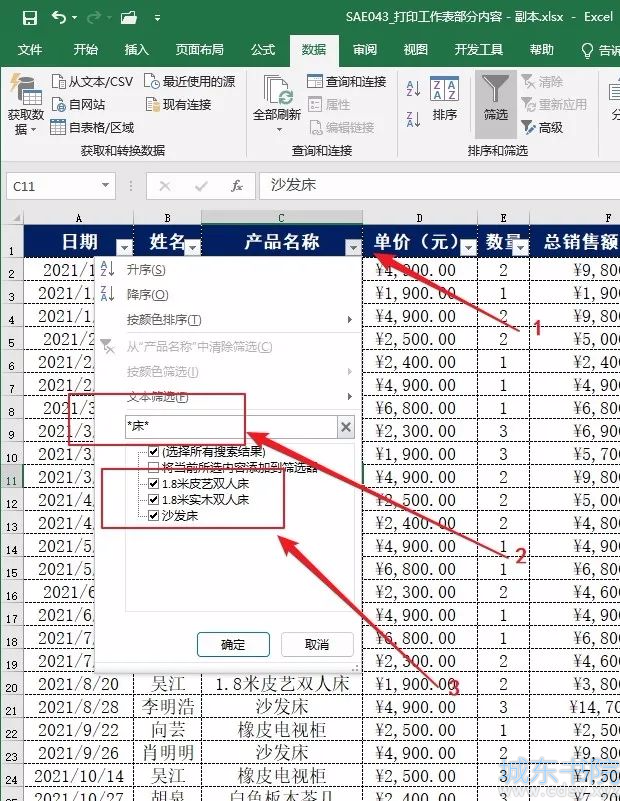Toggle 沙发床 checkbox in filter list
The image size is (620, 801).
[153, 515]
